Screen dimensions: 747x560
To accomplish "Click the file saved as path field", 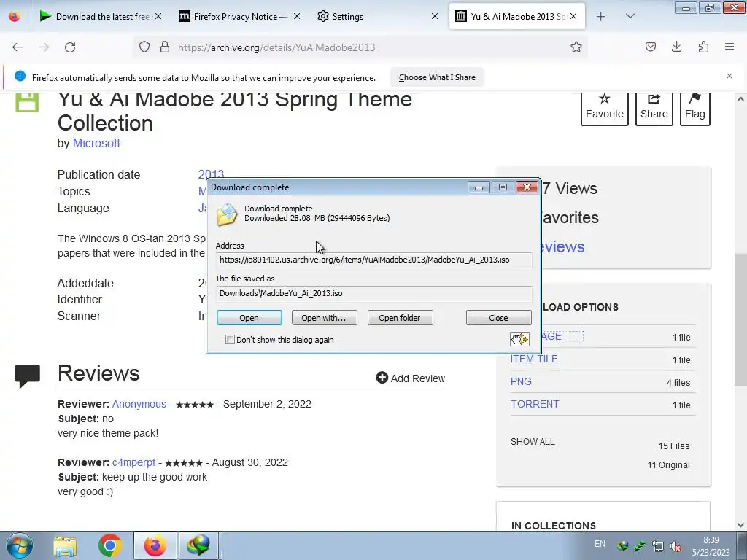I will click(x=374, y=293).
